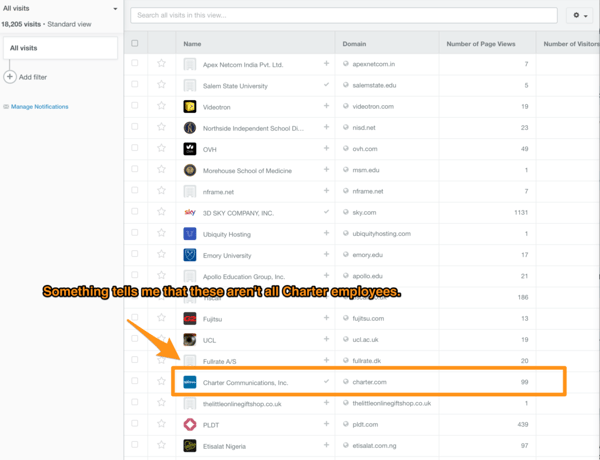Check the Etisalat Nigeria row checkbox
Image resolution: width=600 pixels, height=460 pixels.
coord(135,444)
